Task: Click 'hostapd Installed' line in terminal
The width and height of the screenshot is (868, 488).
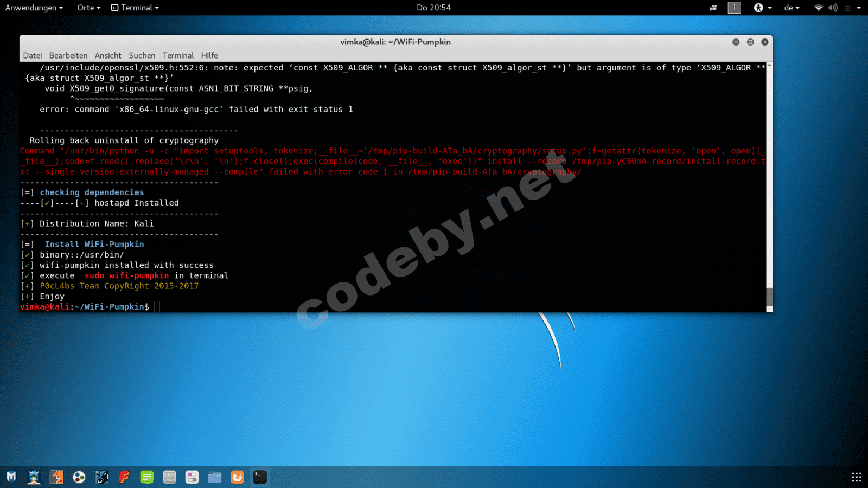Action: (x=99, y=203)
